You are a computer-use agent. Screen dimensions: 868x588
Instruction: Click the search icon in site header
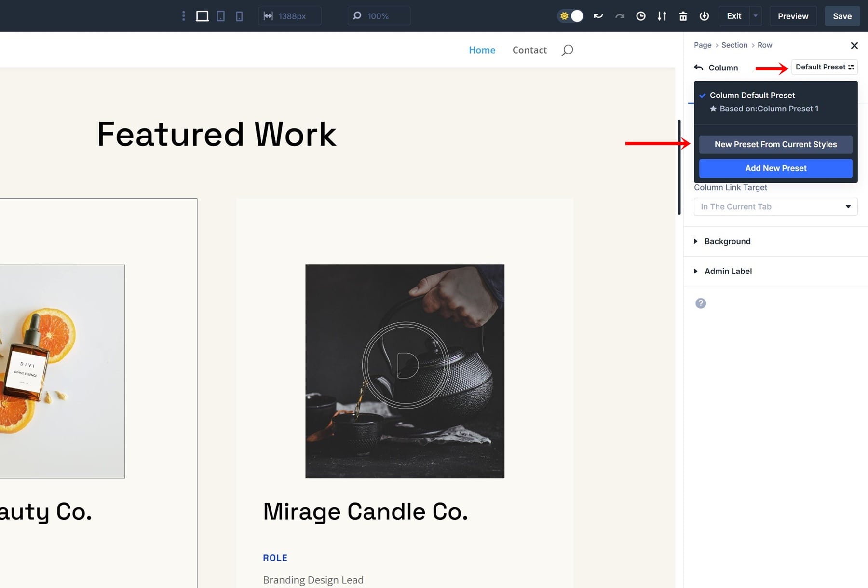[567, 50]
